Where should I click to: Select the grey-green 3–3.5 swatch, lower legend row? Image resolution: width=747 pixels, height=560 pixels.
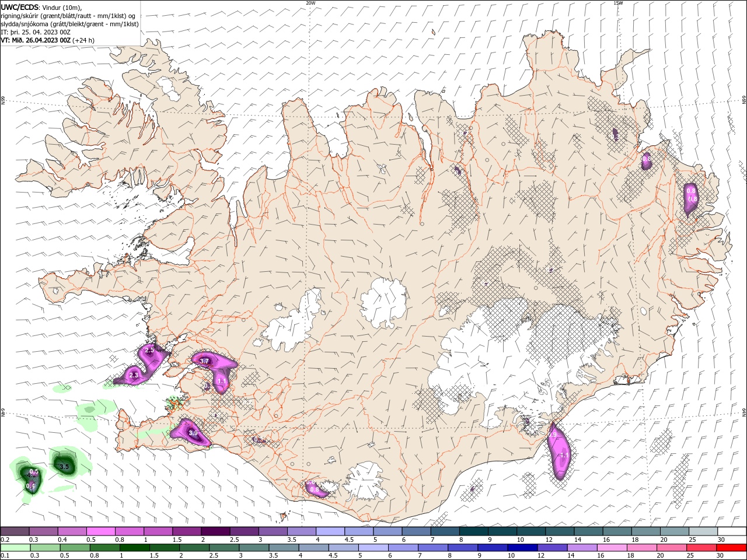click(254, 548)
